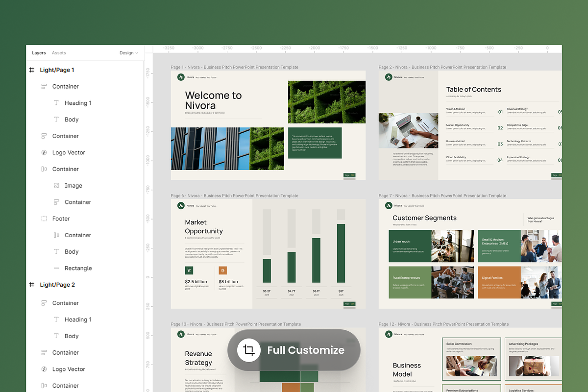Click the $3.2T bar label in the chart

[267, 291]
